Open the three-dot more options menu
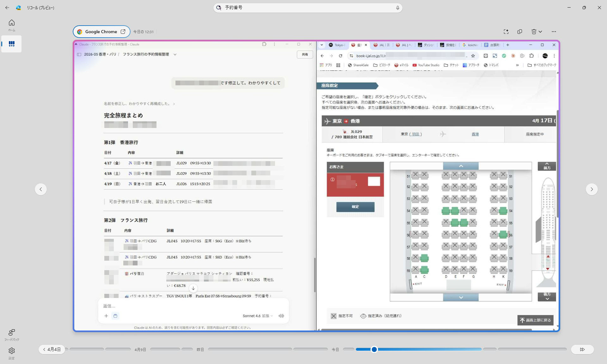This screenshot has width=607, height=364. pyautogui.click(x=554, y=32)
